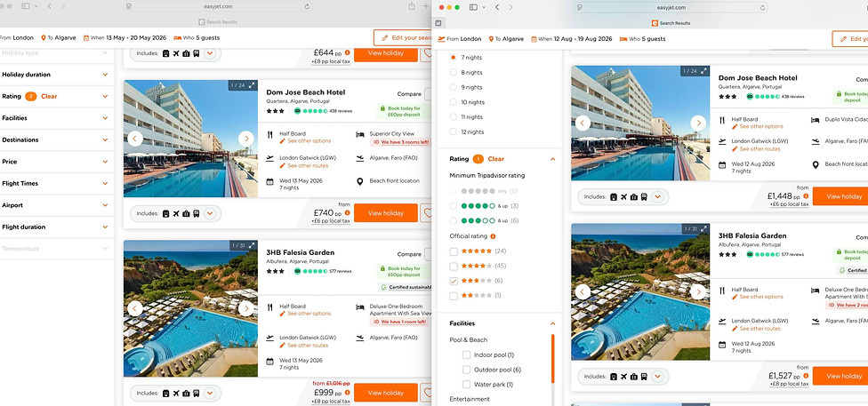Open When 12 Aug - 19 Aug 2026 field
868x406 pixels.
(571, 39)
